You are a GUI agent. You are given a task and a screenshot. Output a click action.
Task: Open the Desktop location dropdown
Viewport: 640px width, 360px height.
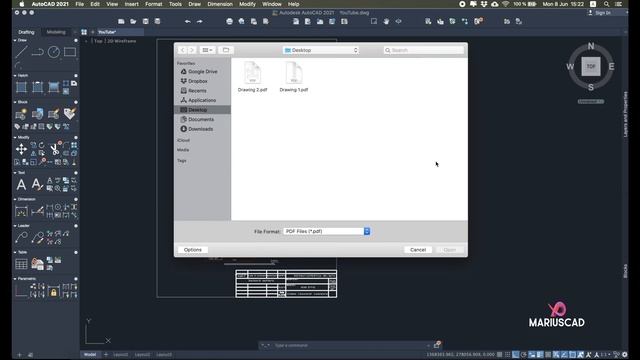[x=321, y=50]
